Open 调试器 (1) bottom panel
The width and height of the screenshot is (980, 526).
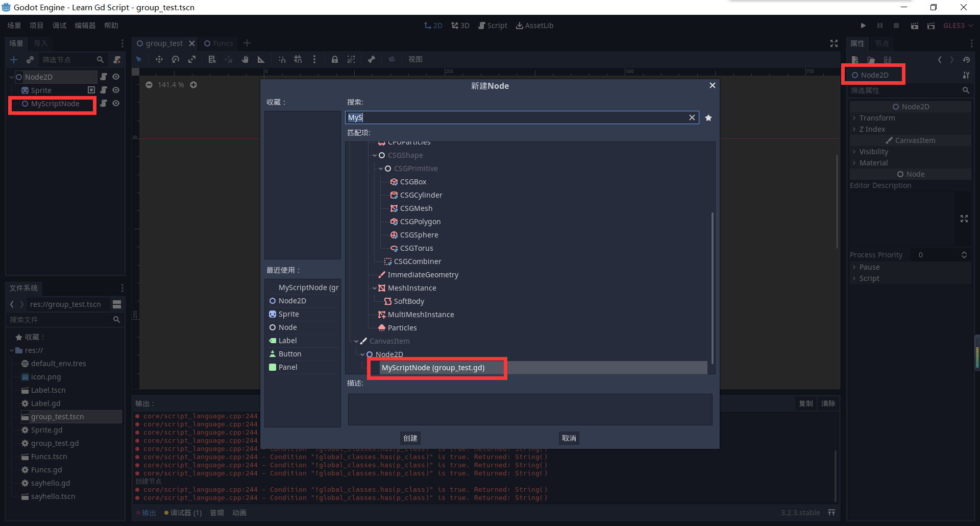(x=183, y=513)
